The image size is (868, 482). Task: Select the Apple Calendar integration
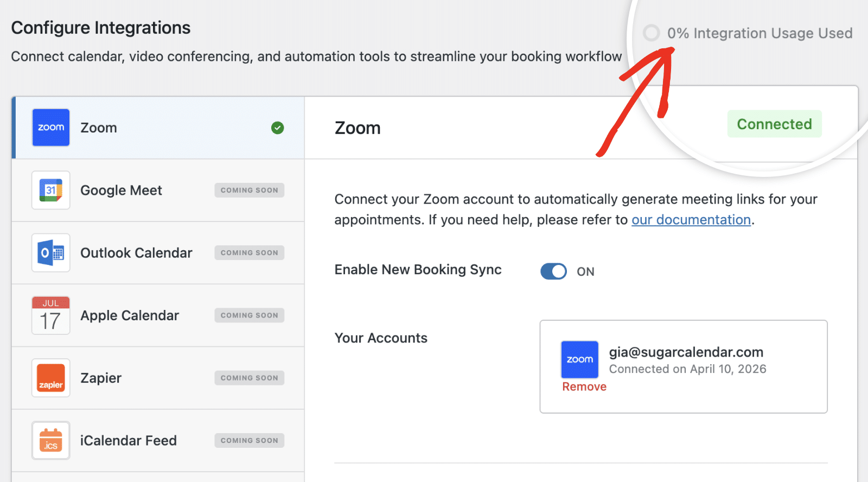point(158,315)
